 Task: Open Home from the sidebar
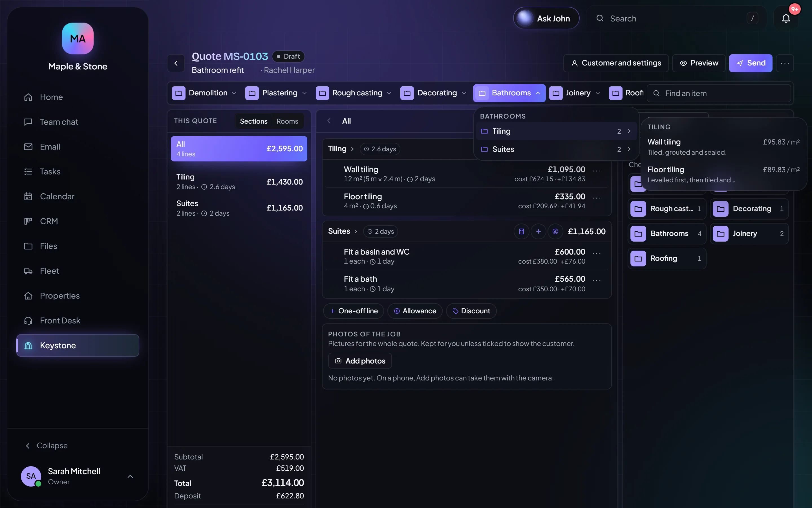coord(78,97)
